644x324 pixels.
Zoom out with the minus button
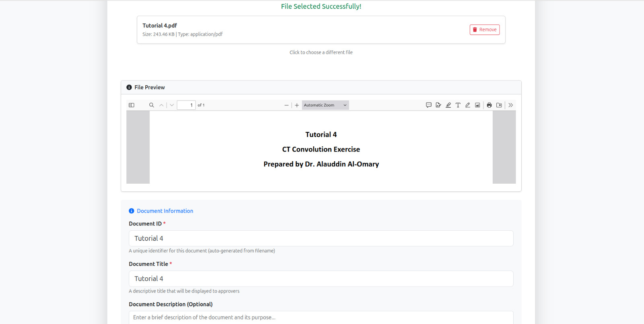click(287, 105)
